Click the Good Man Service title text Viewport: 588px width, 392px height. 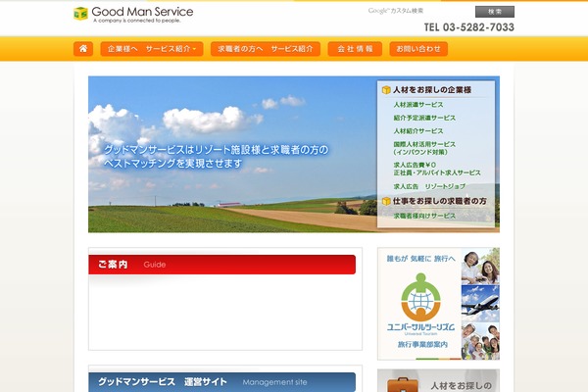pyautogui.click(x=142, y=12)
